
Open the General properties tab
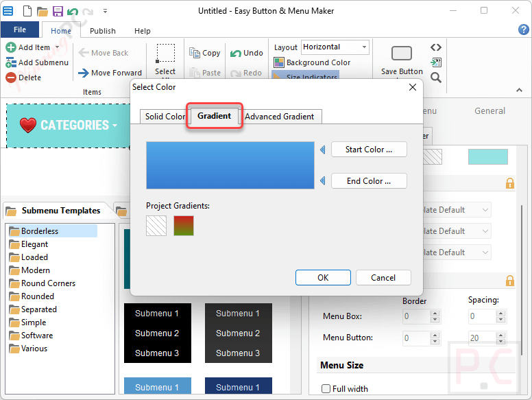click(489, 111)
